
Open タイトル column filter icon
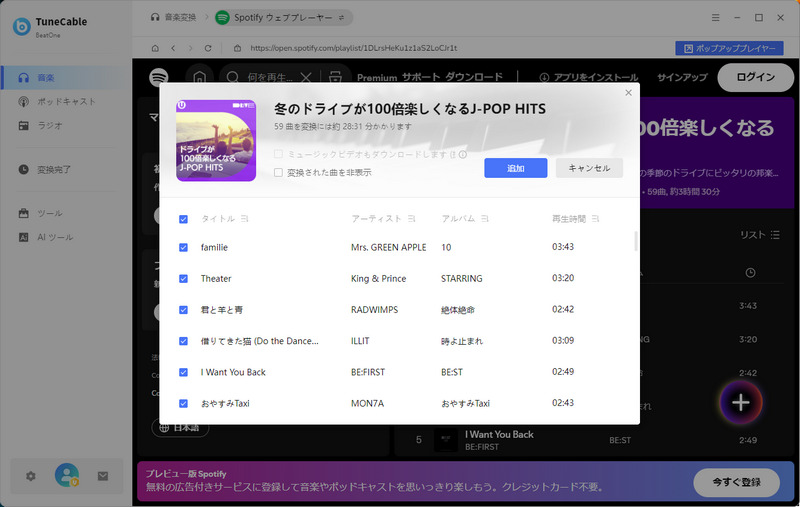pyautogui.click(x=244, y=218)
